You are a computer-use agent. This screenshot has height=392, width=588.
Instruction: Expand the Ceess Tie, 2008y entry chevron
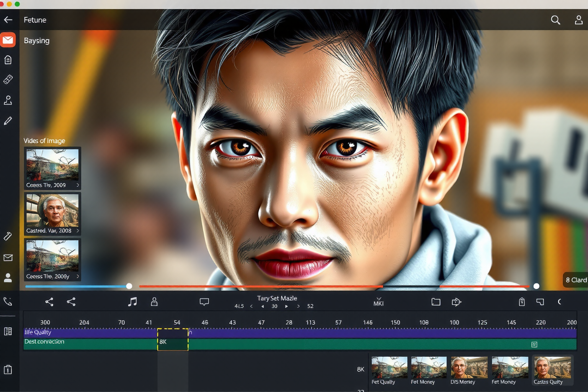pos(78,276)
